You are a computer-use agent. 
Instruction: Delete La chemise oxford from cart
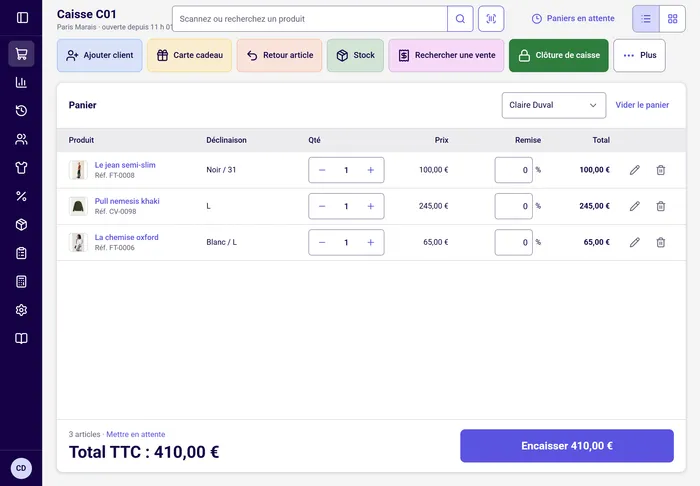click(661, 242)
